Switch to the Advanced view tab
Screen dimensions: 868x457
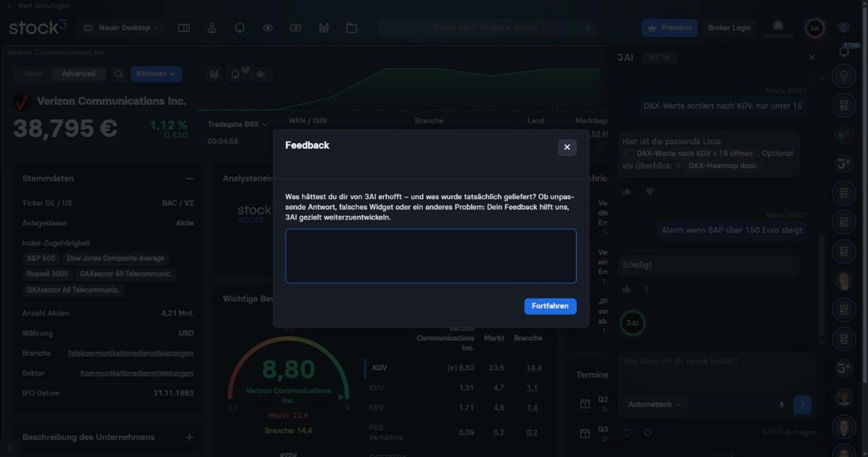tap(79, 73)
